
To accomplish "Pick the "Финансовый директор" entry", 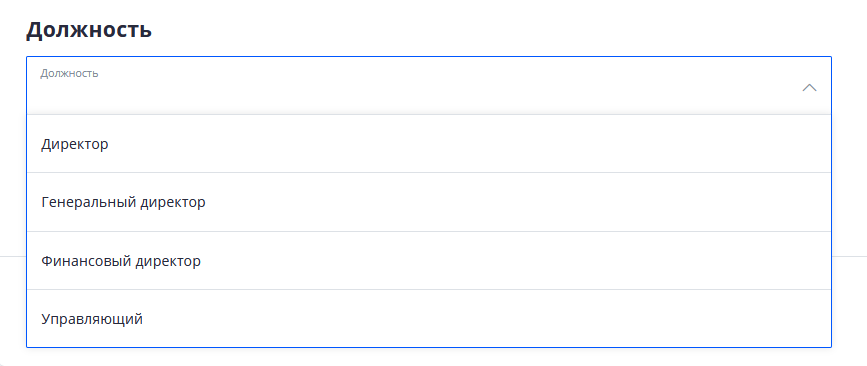I will point(429,260).
